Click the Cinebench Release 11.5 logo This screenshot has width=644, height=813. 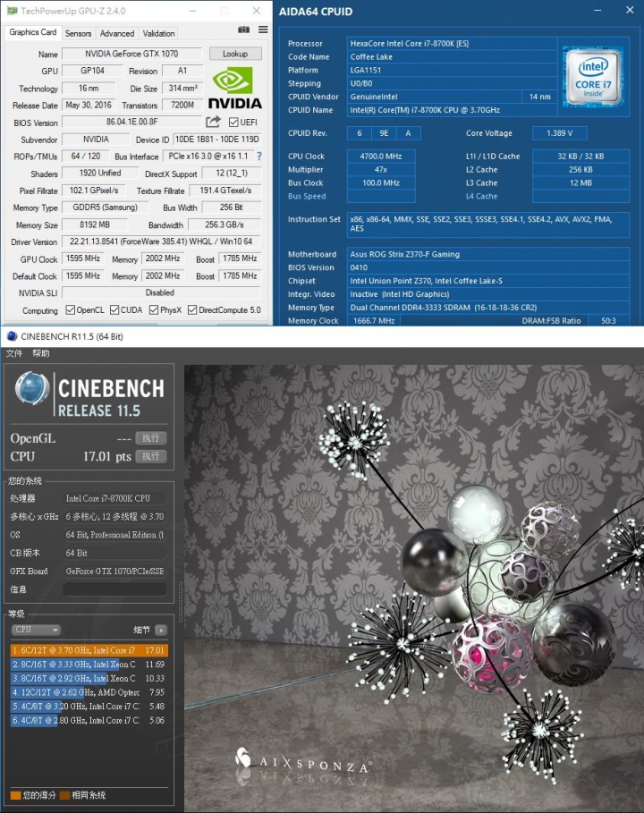click(90, 394)
